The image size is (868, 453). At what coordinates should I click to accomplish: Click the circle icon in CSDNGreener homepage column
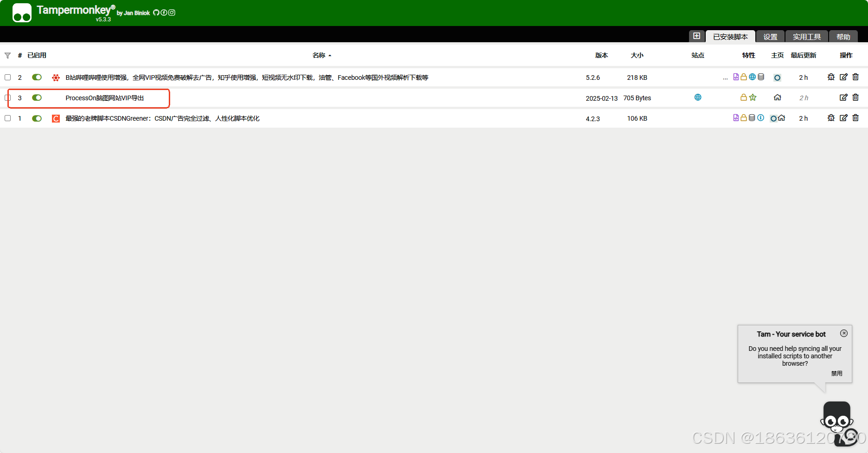tap(773, 118)
